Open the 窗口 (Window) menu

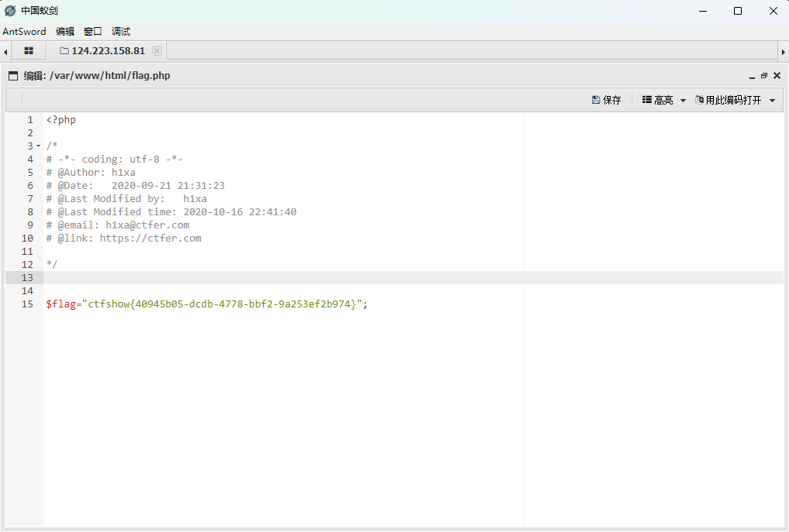tap(93, 32)
